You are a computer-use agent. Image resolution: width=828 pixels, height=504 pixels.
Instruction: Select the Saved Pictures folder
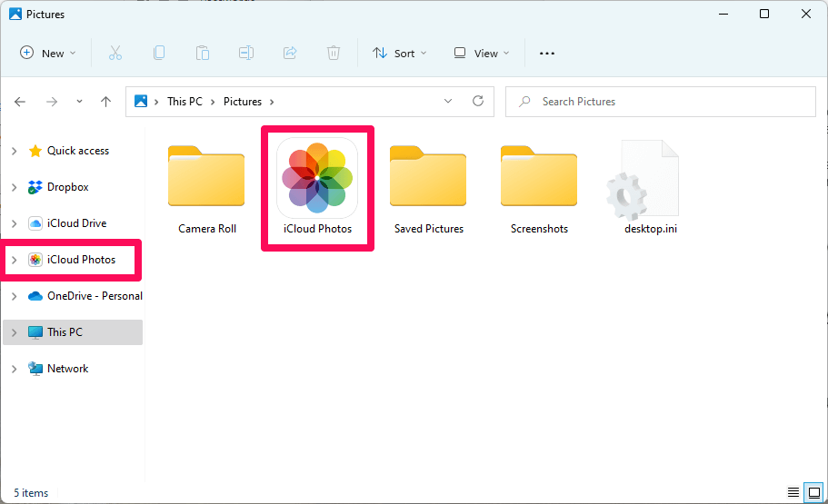coord(428,189)
